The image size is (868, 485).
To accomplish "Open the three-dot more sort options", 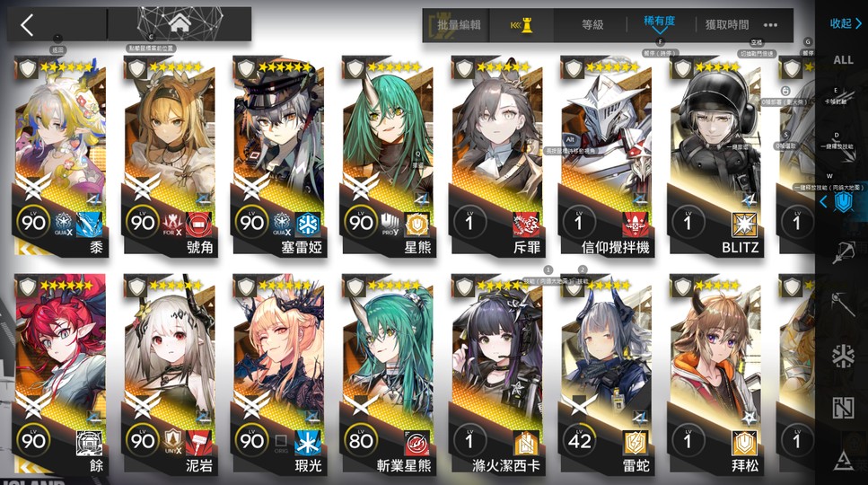I will (x=770, y=25).
